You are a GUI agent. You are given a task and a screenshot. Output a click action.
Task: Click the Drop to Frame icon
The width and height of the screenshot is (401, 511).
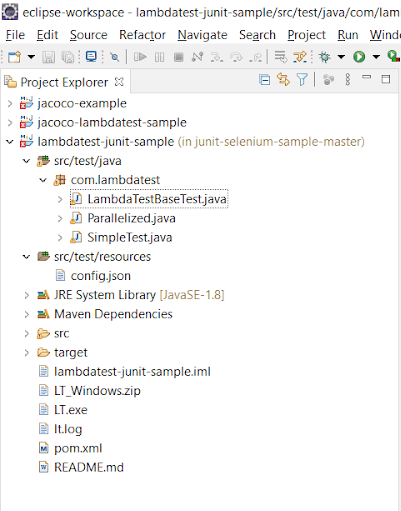(280, 57)
